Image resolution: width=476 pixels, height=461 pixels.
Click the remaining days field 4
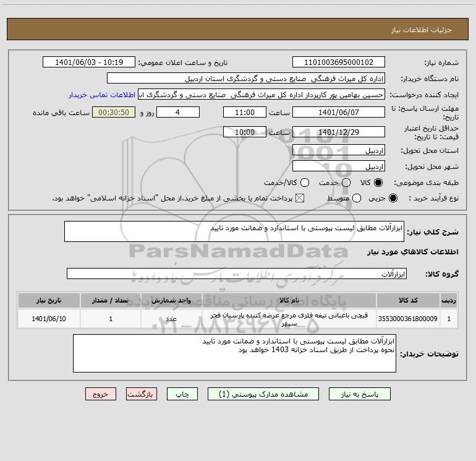pos(178,112)
